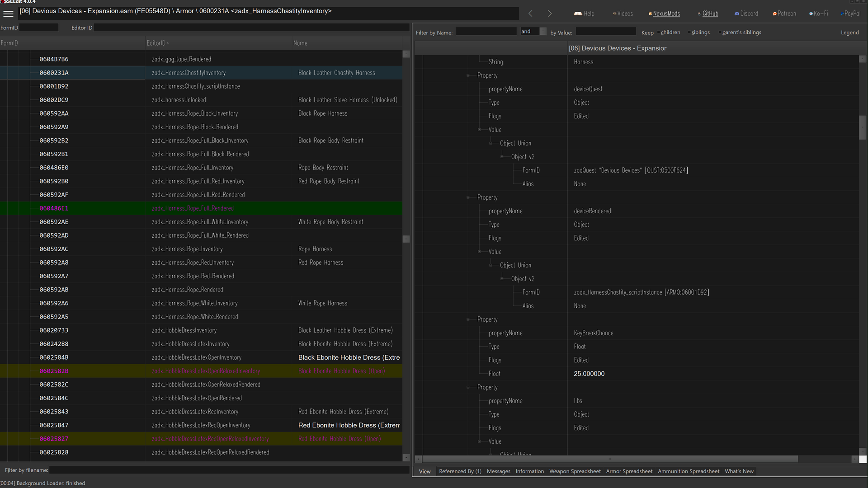Toggle the Keep siblings checkbox
The height and width of the screenshot is (488, 868).
pyautogui.click(x=689, y=33)
